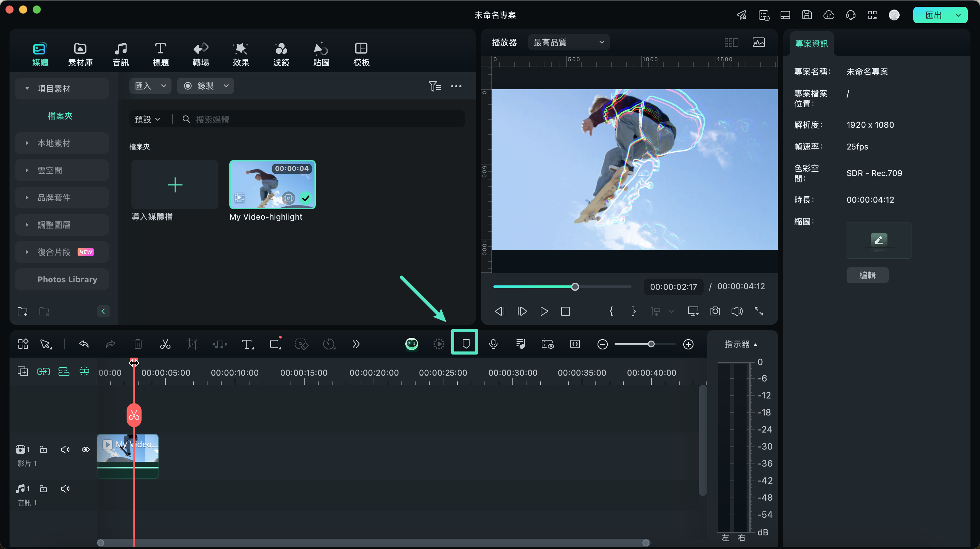Enter fullscreen preview mode
Image resolution: width=980 pixels, height=549 pixels.
(x=758, y=311)
